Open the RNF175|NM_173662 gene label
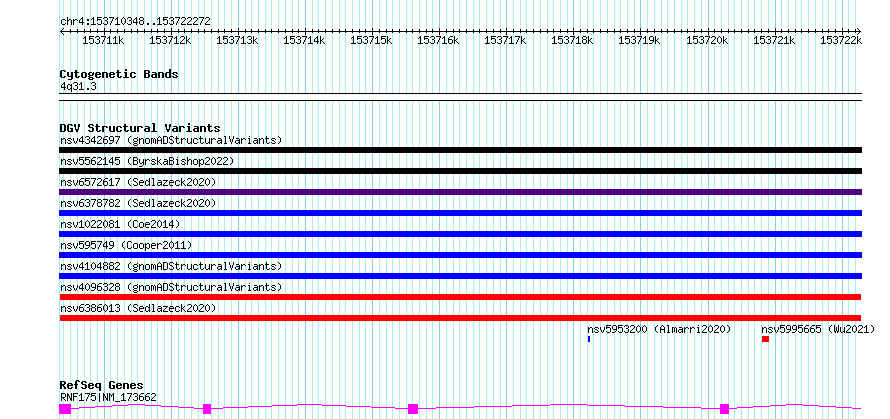This screenshot has height=419, width=890. tap(108, 397)
